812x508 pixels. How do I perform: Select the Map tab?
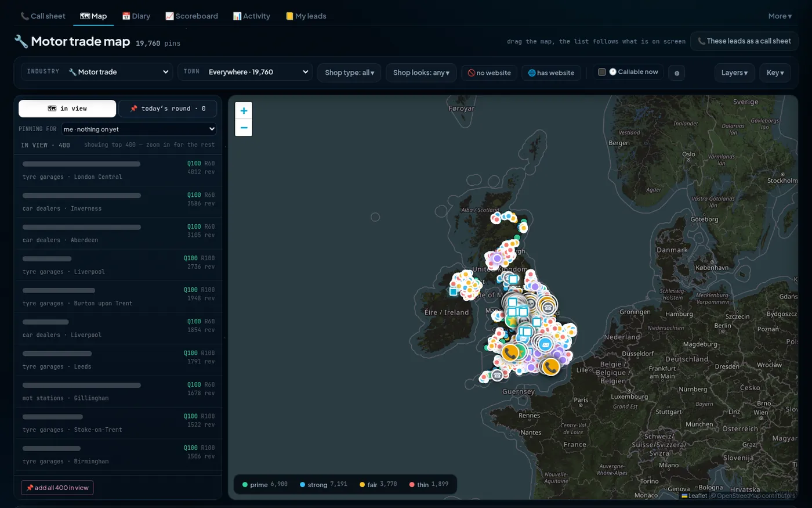coord(93,16)
